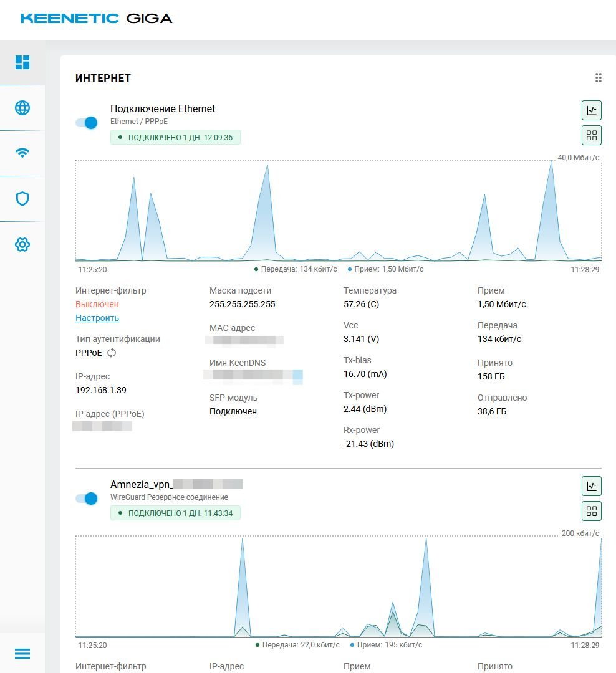Open the Internet panel drag handle menu
The image size is (616, 673).
(x=598, y=78)
